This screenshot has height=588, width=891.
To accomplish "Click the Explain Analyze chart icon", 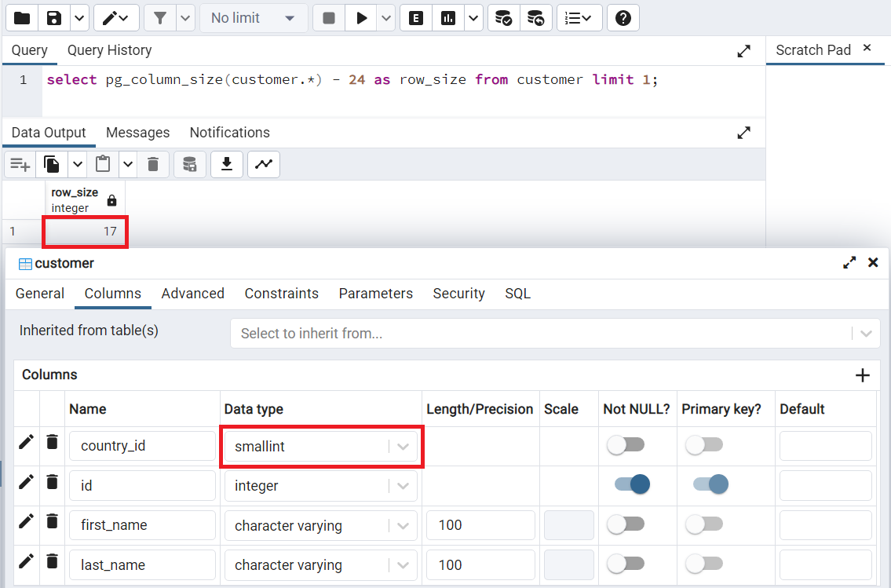I will coord(448,18).
